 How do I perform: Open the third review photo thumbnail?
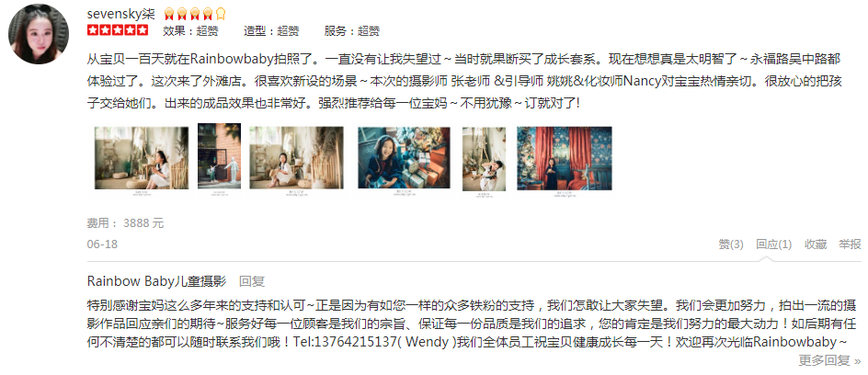296,160
